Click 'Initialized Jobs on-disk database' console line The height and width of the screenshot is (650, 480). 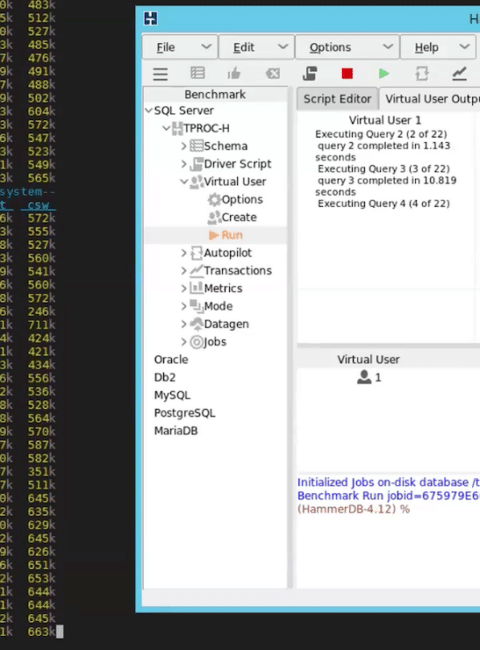[x=388, y=483]
